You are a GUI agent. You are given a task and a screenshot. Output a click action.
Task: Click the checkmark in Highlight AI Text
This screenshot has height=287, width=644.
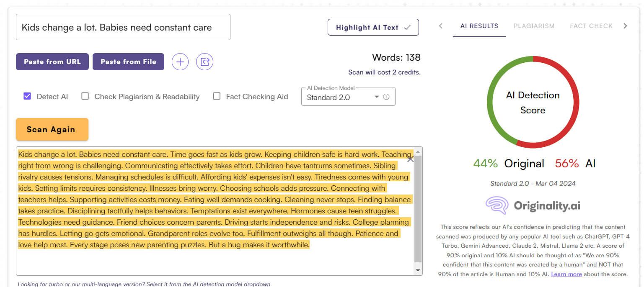(407, 27)
